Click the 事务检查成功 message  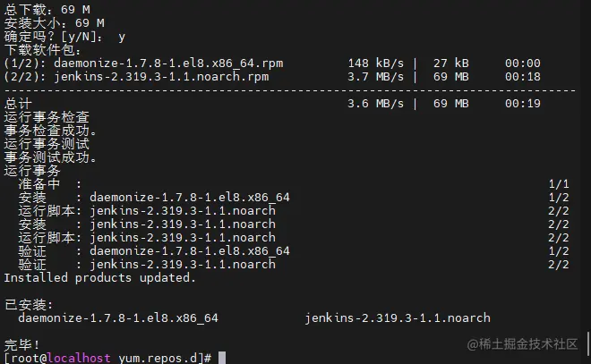(50, 131)
